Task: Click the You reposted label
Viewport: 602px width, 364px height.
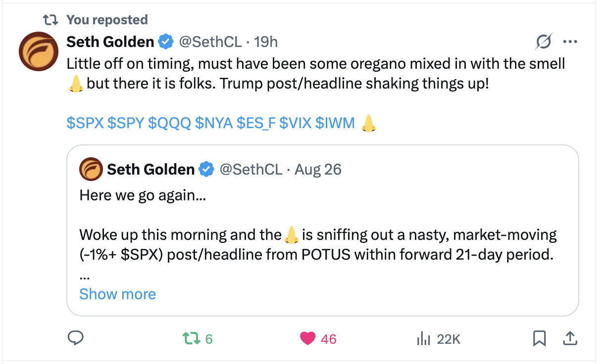Action: [107, 20]
